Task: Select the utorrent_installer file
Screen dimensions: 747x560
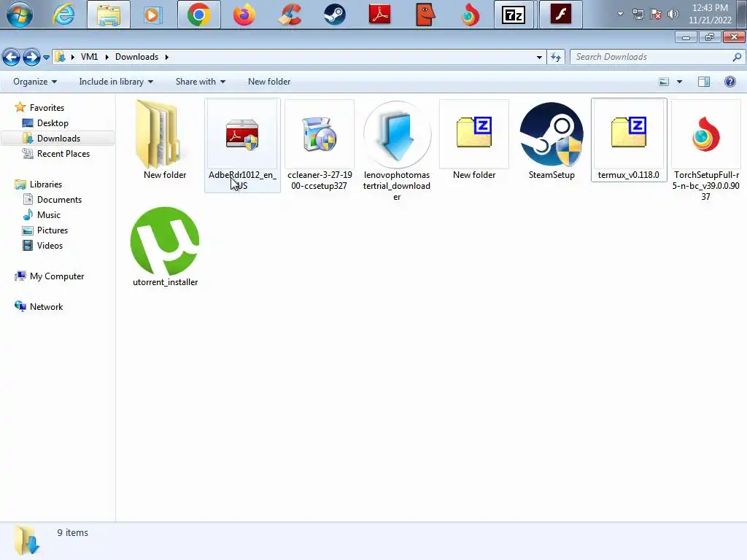Action: [165, 246]
